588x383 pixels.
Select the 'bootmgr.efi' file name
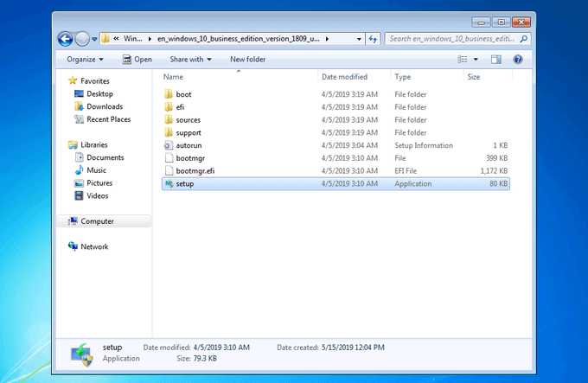[195, 171]
